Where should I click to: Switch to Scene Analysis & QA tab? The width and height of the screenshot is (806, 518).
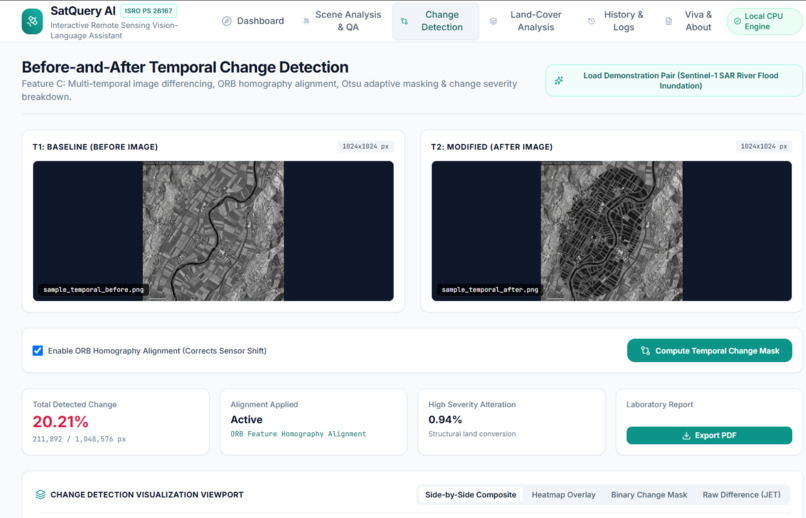click(342, 21)
